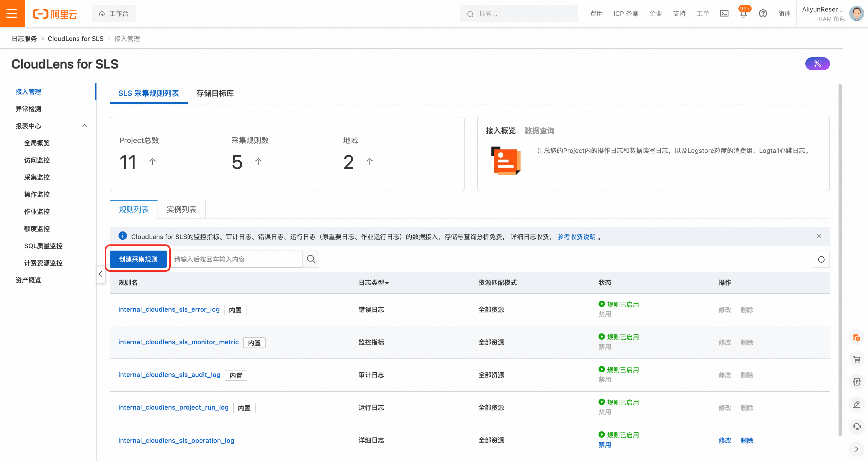Viewport: 868px width, 461px height.
Task: Open the 费用 menu
Action: [596, 13]
